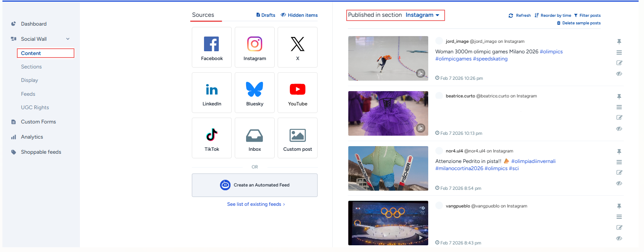Click the Feb 7 2026 10:13 pm timestamp
644x252 pixels.
[x=461, y=133]
